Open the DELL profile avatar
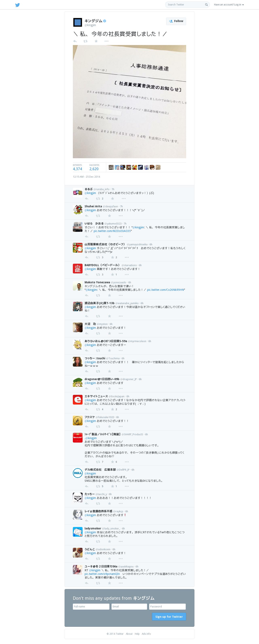 pos(77,473)
